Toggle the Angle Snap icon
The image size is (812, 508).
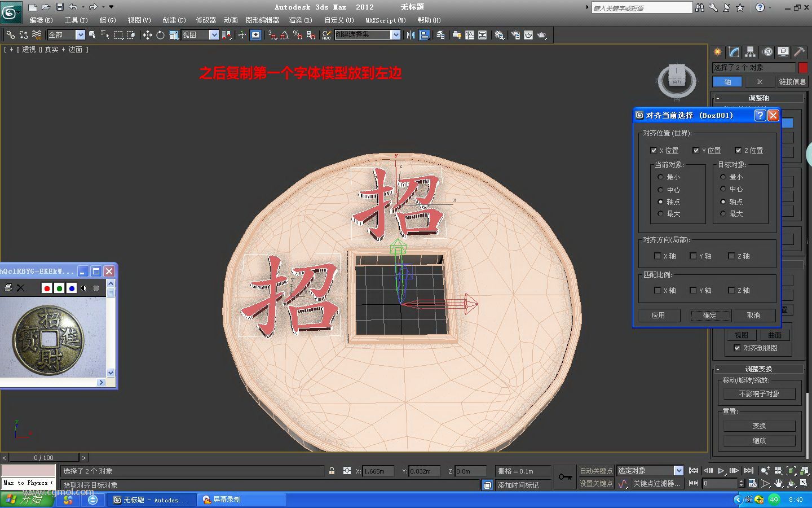coord(284,35)
